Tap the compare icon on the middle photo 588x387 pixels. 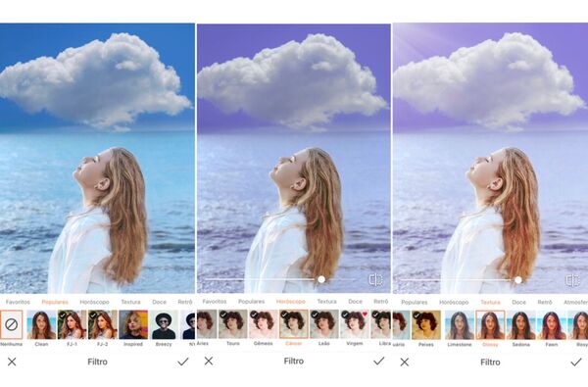[375, 280]
